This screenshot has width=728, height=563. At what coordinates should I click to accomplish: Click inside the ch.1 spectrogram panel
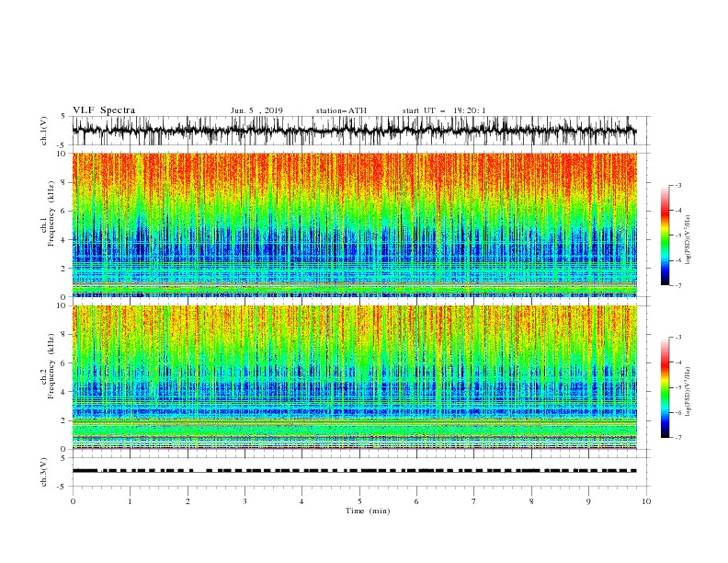tap(354, 224)
